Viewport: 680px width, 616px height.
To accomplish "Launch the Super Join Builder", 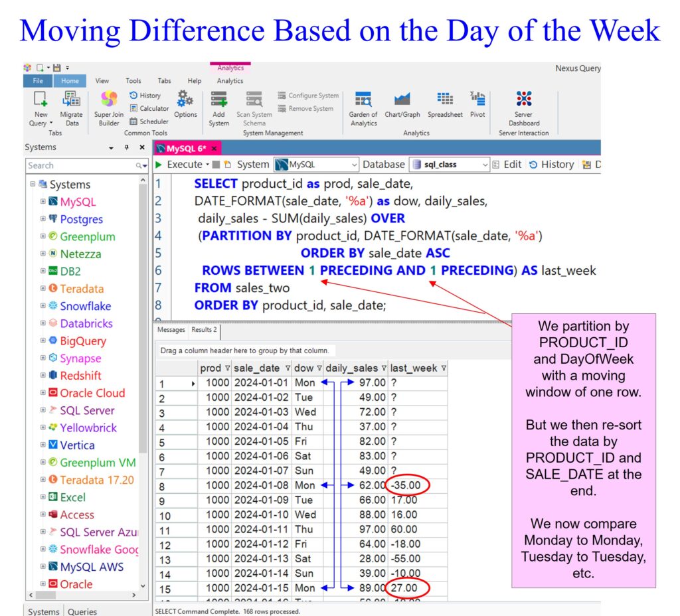I will point(109,101).
